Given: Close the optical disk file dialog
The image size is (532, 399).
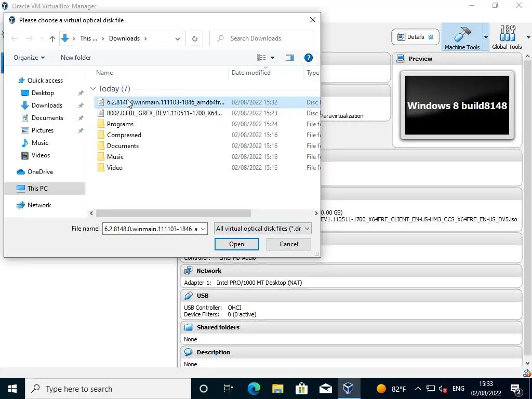Looking at the screenshot, I should click(x=312, y=20).
